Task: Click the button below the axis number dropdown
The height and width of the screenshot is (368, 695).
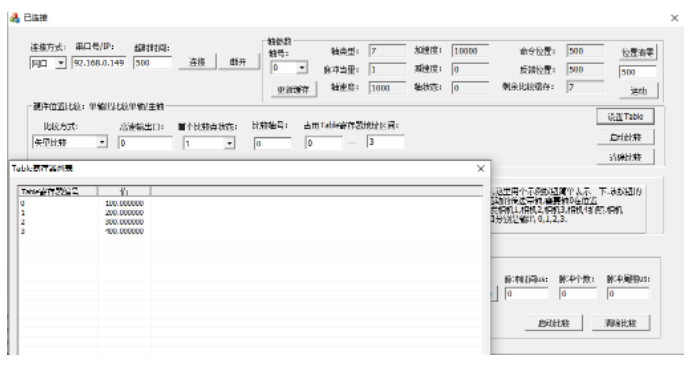Action: [293, 90]
